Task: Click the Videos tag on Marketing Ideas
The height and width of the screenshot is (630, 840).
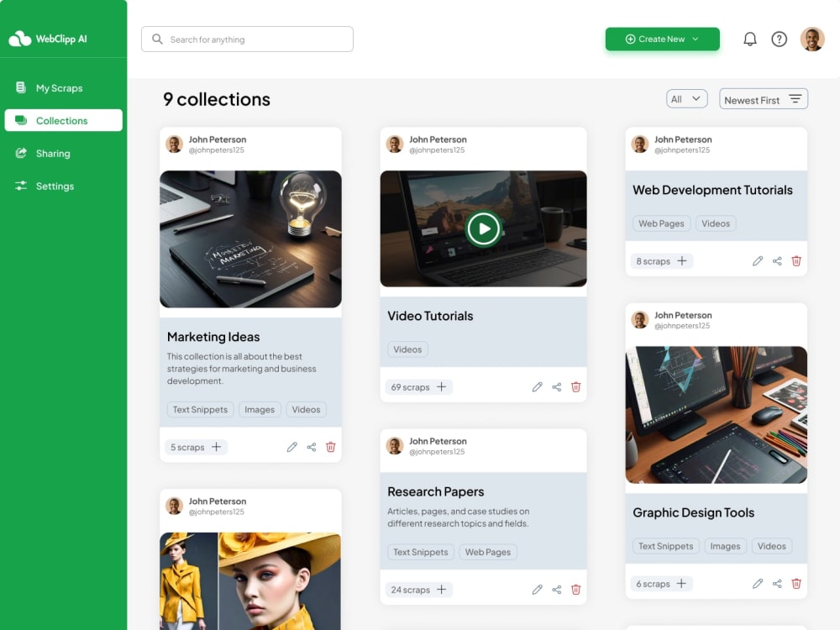Action: pos(306,409)
